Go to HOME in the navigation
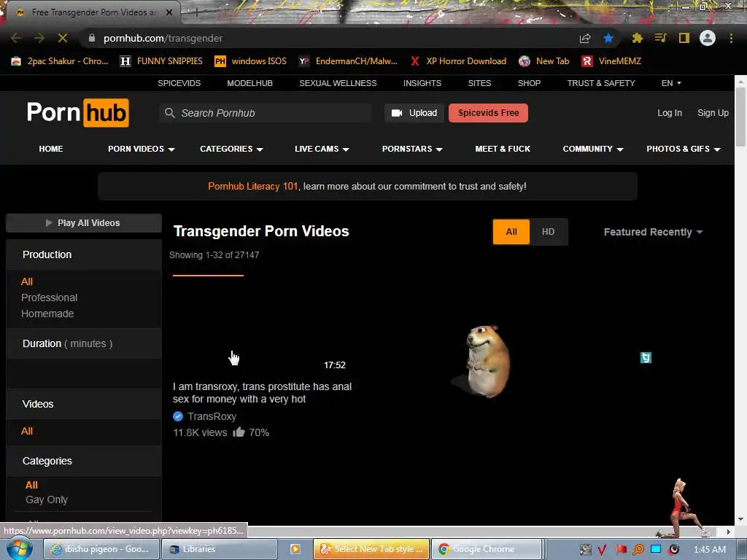747x560 pixels. 51,149
